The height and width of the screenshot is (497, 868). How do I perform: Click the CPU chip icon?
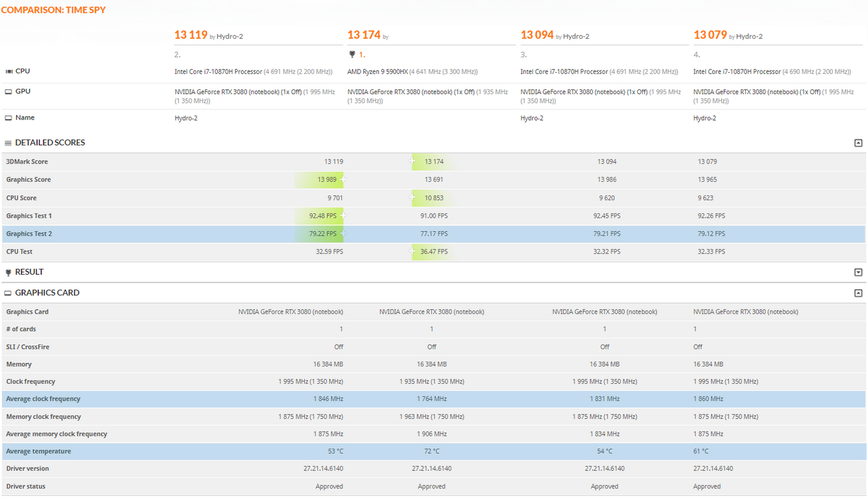coord(9,71)
